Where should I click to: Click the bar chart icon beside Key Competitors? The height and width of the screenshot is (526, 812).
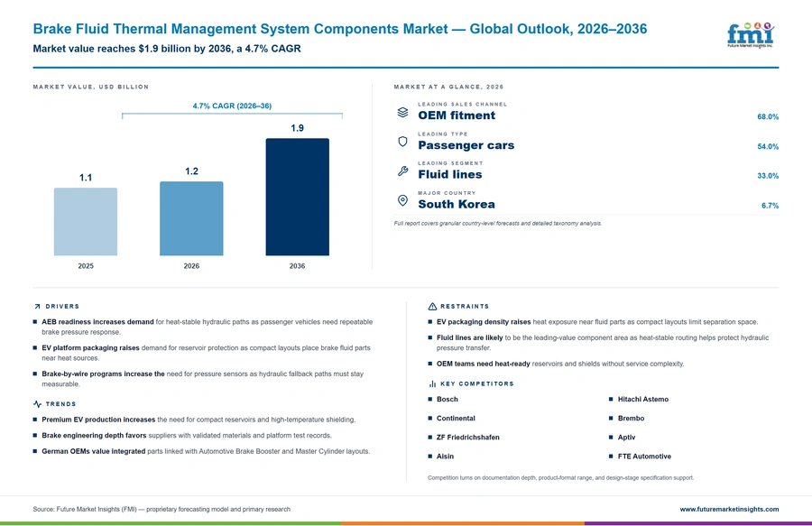pos(432,383)
